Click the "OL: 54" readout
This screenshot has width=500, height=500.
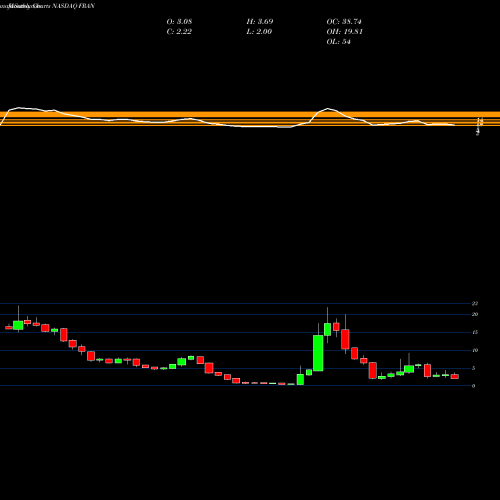point(338,42)
